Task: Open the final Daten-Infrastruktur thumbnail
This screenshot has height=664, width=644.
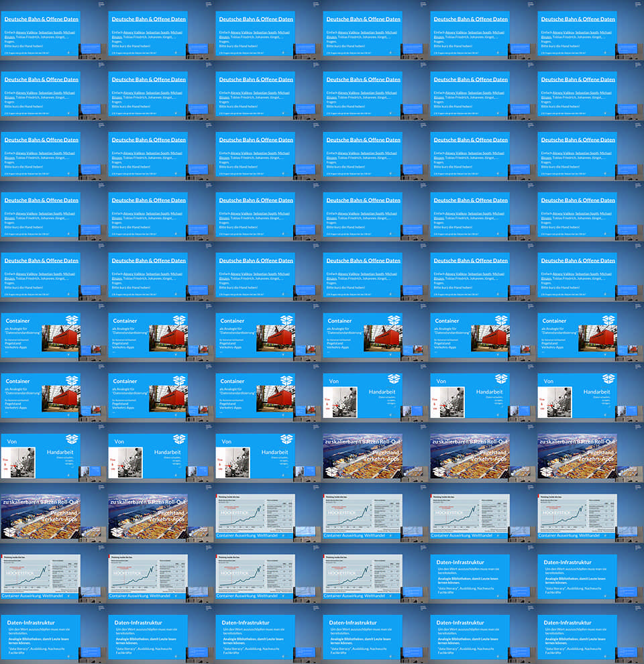Action: pos(590,634)
